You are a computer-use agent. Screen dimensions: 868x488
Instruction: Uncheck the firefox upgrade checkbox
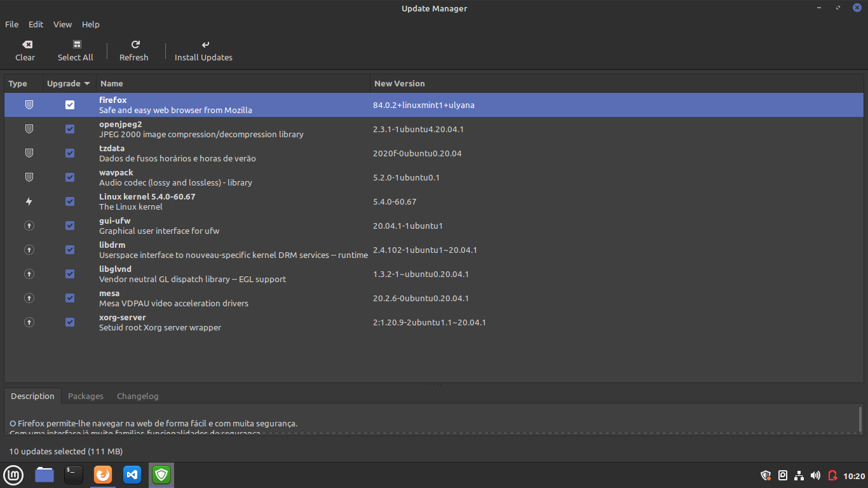coord(70,105)
